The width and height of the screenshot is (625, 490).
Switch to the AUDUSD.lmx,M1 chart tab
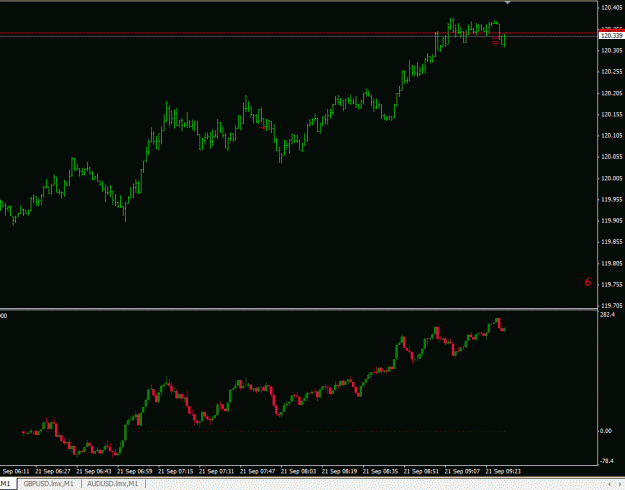pos(112,484)
